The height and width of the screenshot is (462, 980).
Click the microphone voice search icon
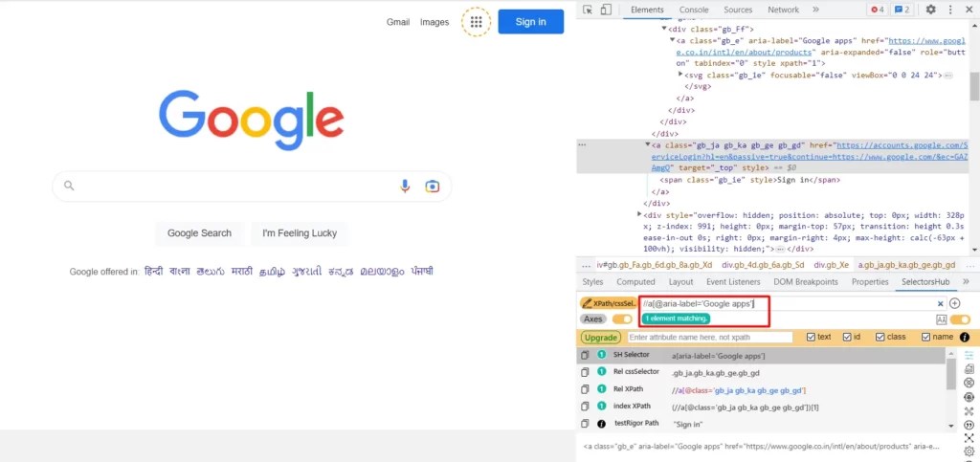tap(405, 187)
